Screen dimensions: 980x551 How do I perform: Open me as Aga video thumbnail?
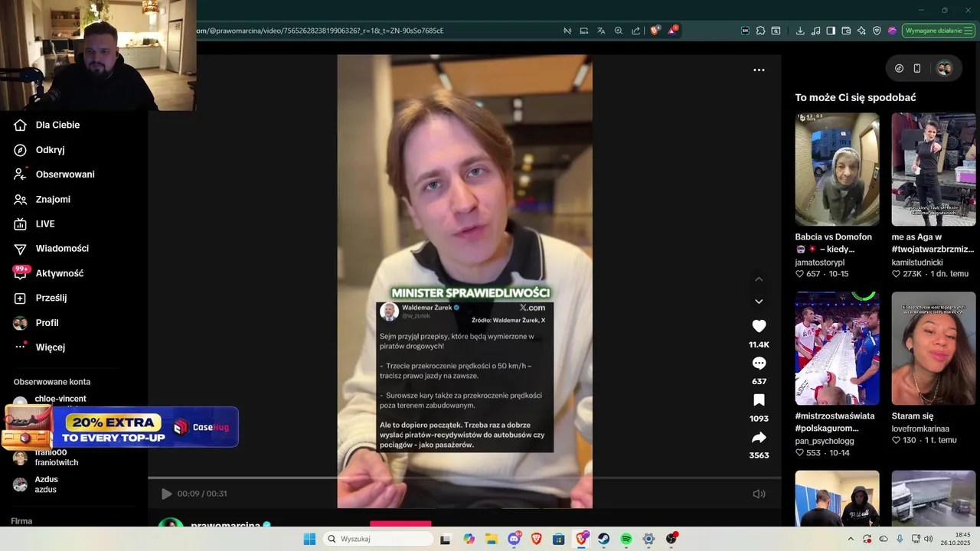pyautogui.click(x=933, y=169)
